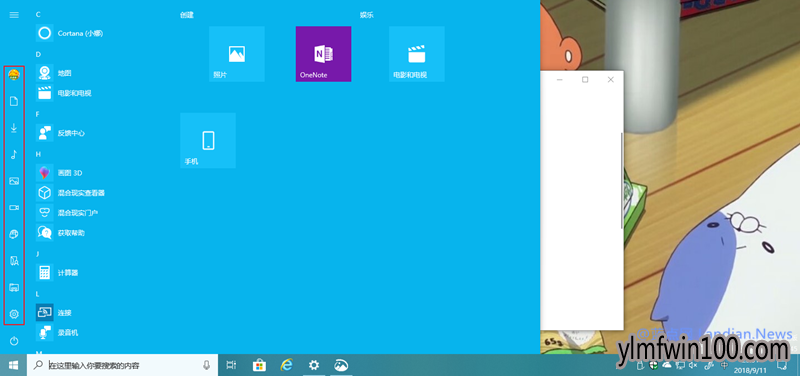This screenshot has width=800, height=376.
Task: Open Personal folder icon in Start sidebar
Action: click(14, 261)
